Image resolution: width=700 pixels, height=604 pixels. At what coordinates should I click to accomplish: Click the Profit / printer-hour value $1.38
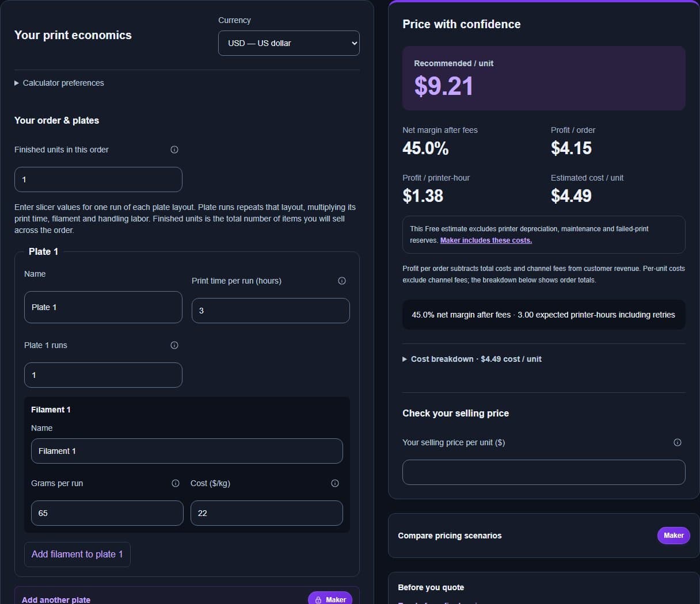point(423,196)
